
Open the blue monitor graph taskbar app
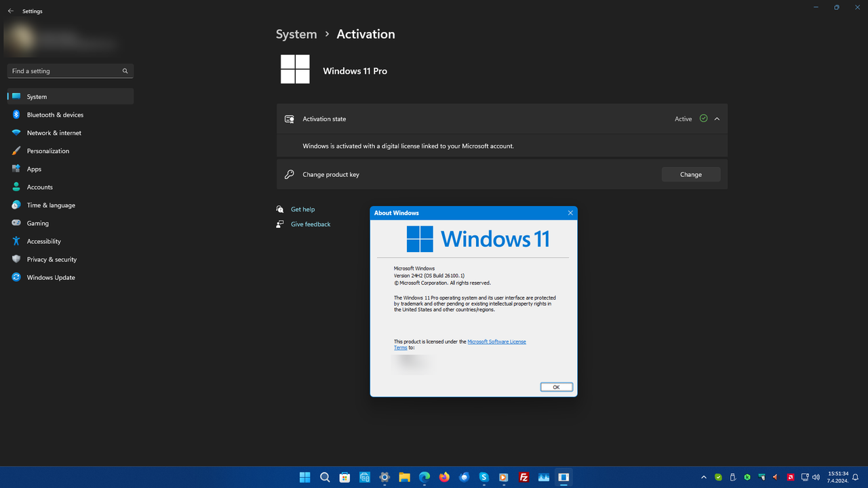click(543, 477)
